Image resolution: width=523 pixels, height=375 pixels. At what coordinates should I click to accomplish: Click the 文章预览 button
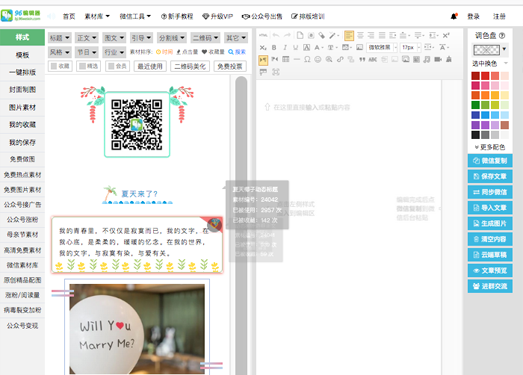point(490,270)
